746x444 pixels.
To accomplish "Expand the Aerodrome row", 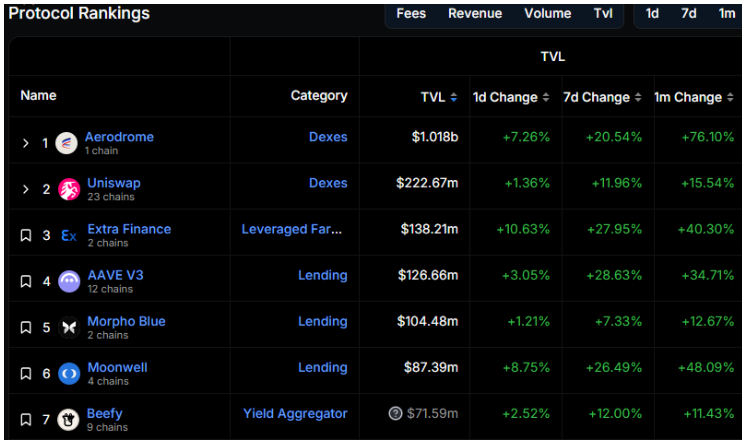I will pos(26,143).
